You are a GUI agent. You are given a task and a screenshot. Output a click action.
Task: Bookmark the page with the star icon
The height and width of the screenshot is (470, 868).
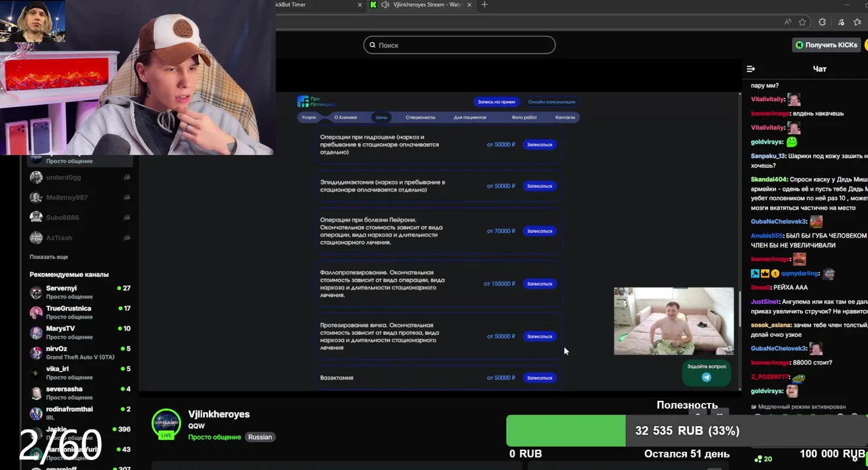[802, 22]
